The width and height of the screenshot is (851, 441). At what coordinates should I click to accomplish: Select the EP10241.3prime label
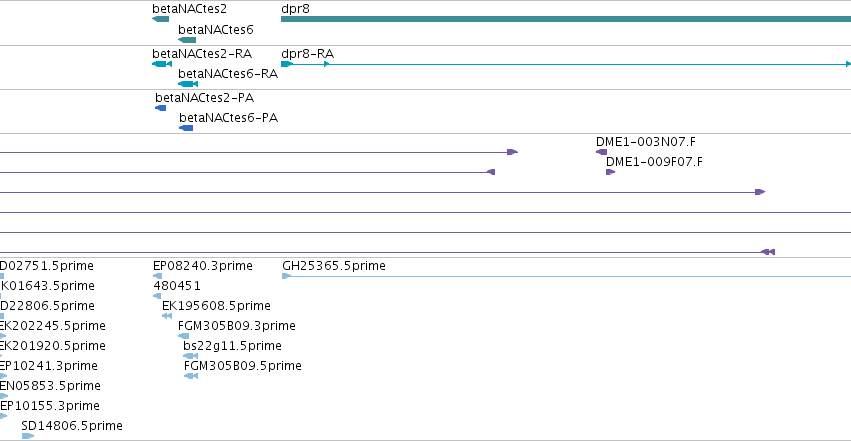[x=49, y=366]
